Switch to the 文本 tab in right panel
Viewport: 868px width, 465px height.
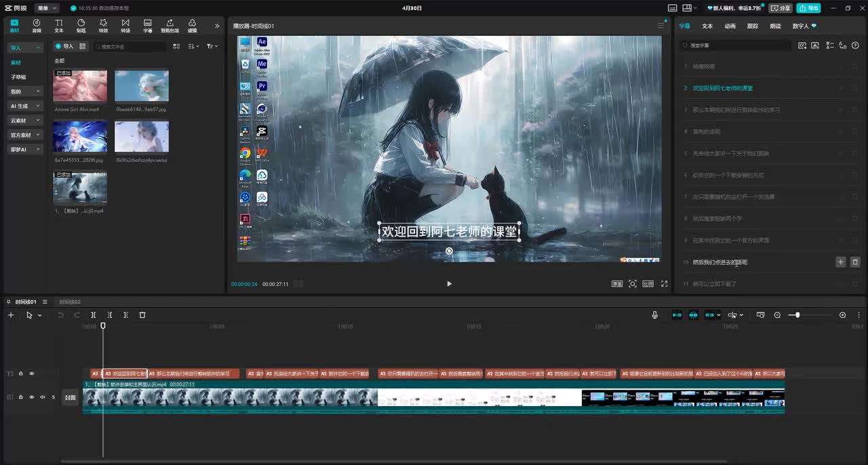coord(707,26)
